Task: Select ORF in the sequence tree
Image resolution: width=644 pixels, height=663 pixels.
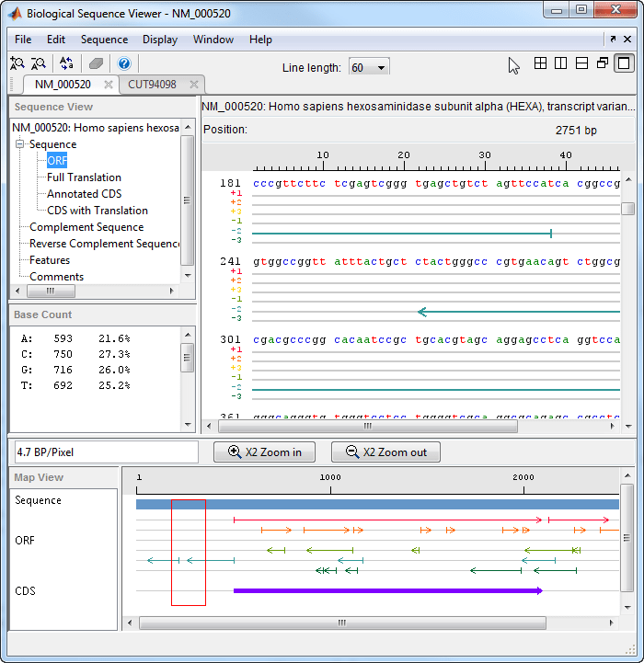Action: tap(57, 161)
